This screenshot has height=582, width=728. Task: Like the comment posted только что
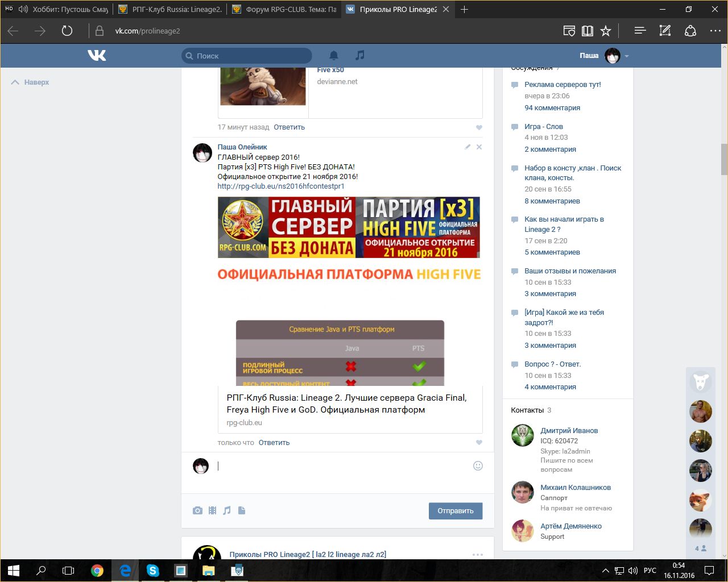coord(479,443)
